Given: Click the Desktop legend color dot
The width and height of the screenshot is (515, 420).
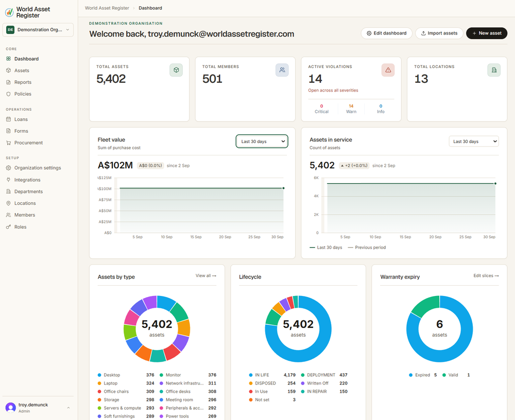Looking at the screenshot, I should [99, 375].
